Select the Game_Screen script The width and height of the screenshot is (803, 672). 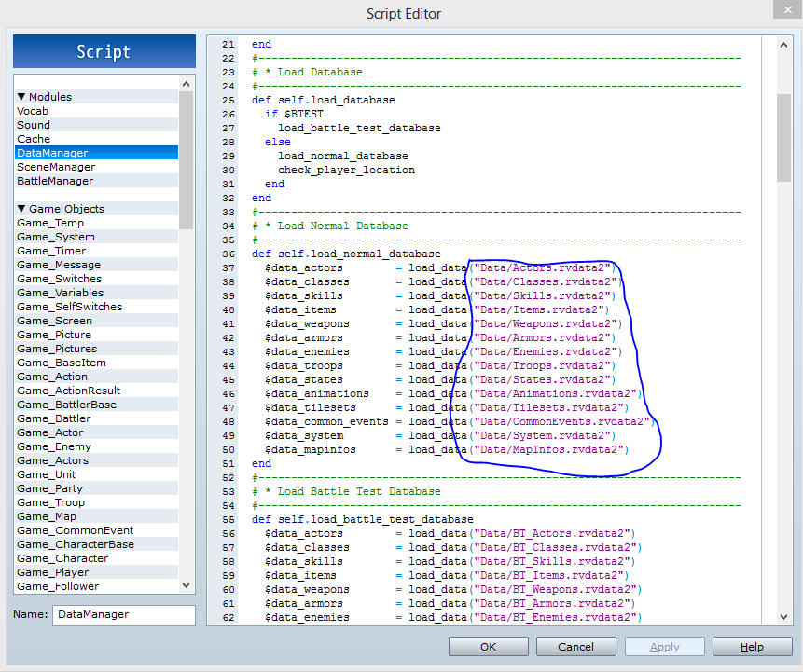pos(97,321)
